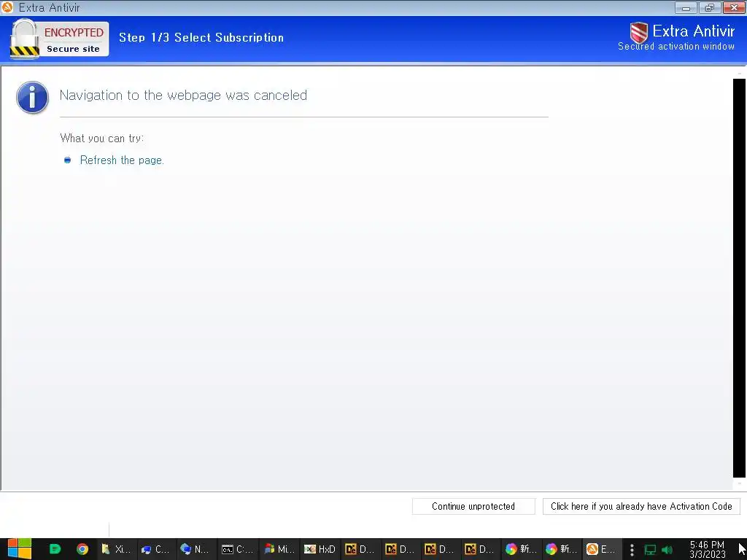Click the already have Activation Code button

[x=641, y=506]
